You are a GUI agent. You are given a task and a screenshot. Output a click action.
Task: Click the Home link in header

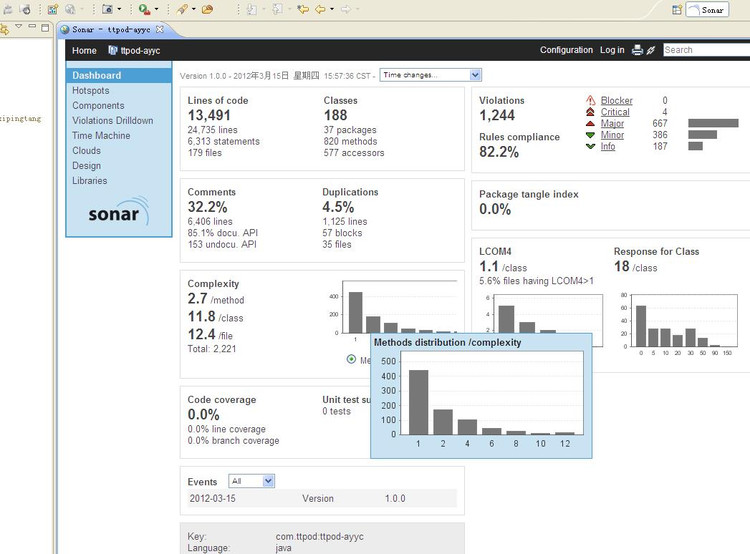click(84, 50)
